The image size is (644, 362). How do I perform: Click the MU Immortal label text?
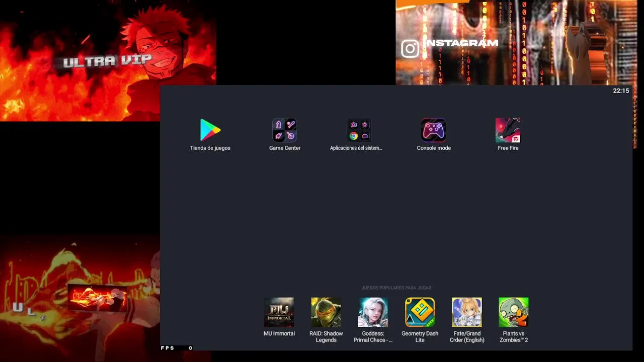pyautogui.click(x=279, y=334)
